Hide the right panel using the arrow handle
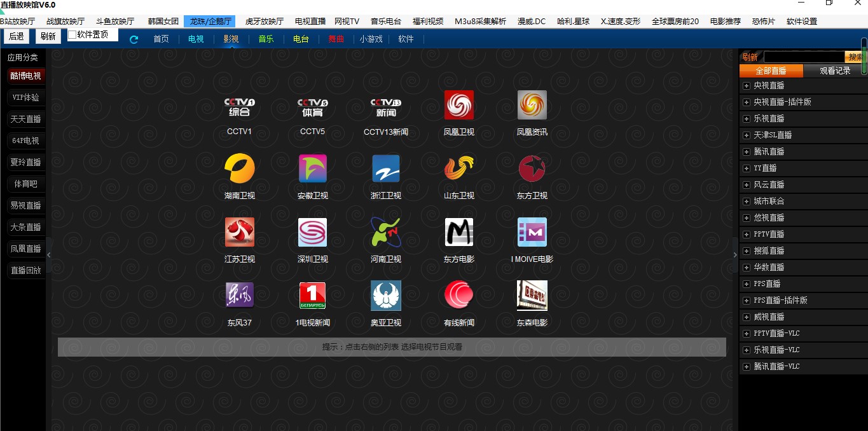The height and width of the screenshot is (431, 868). coord(735,254)
